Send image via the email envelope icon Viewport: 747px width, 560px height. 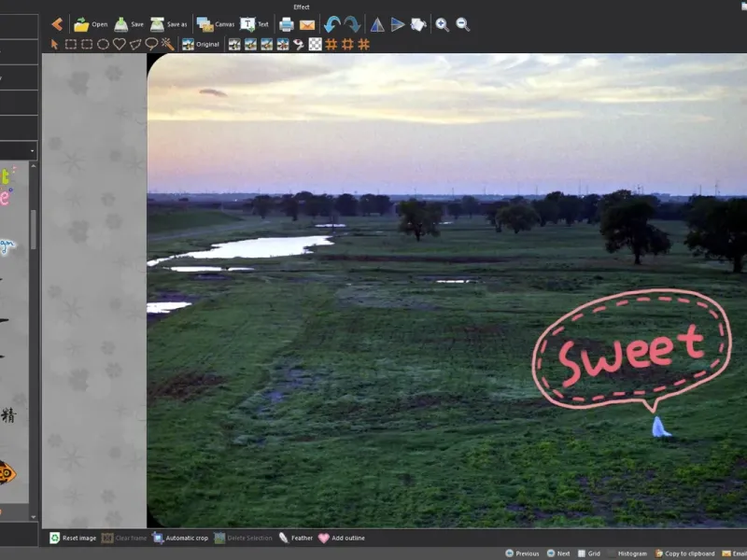[307, 24]
